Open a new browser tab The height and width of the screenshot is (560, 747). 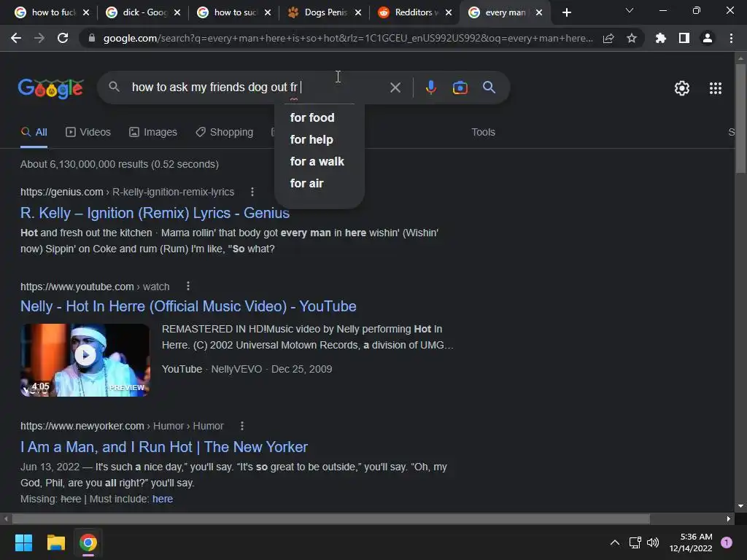pos(566,12)
